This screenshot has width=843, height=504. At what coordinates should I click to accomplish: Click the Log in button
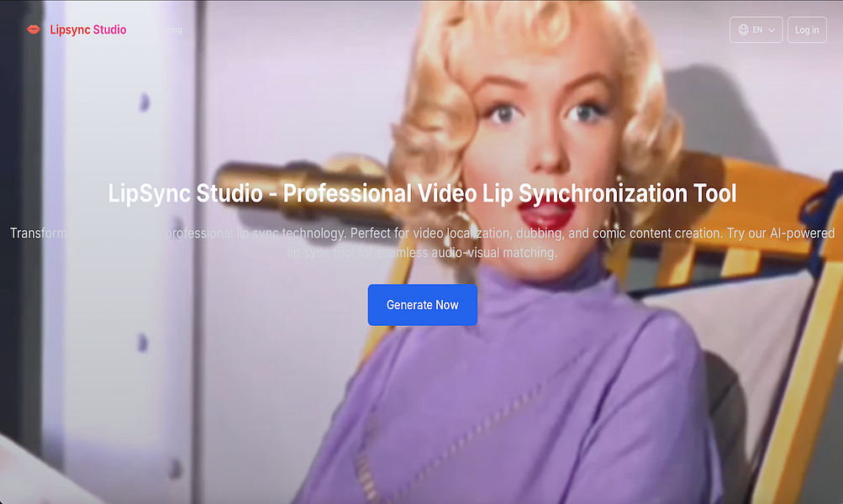pyautogui.click(x=807, y=29)
